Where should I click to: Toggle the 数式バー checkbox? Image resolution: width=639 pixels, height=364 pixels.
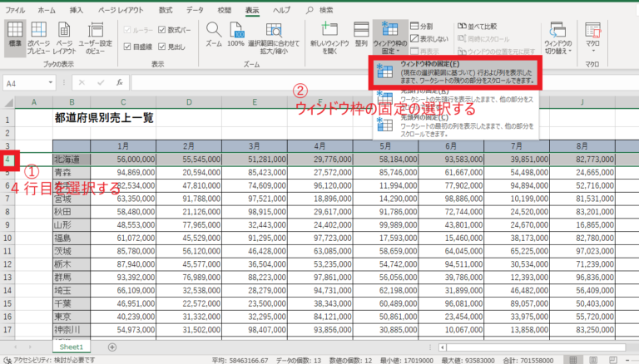pos(161,30)
